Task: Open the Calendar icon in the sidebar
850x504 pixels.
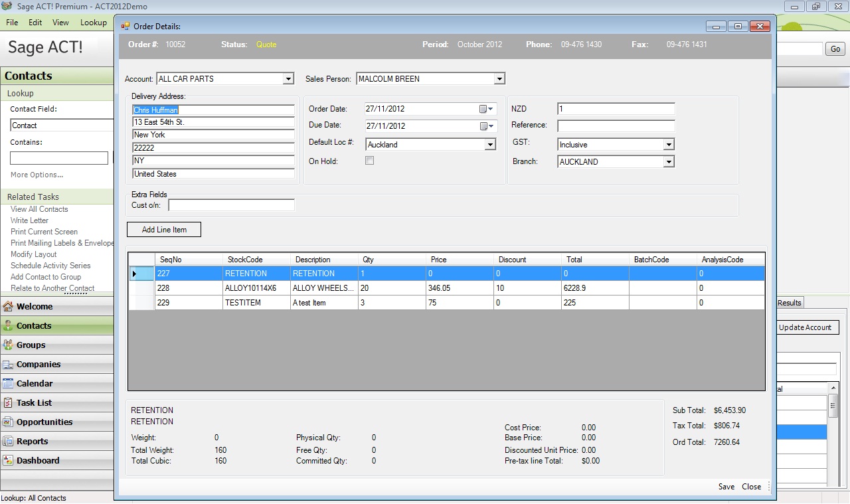Action: coord(8,384)
